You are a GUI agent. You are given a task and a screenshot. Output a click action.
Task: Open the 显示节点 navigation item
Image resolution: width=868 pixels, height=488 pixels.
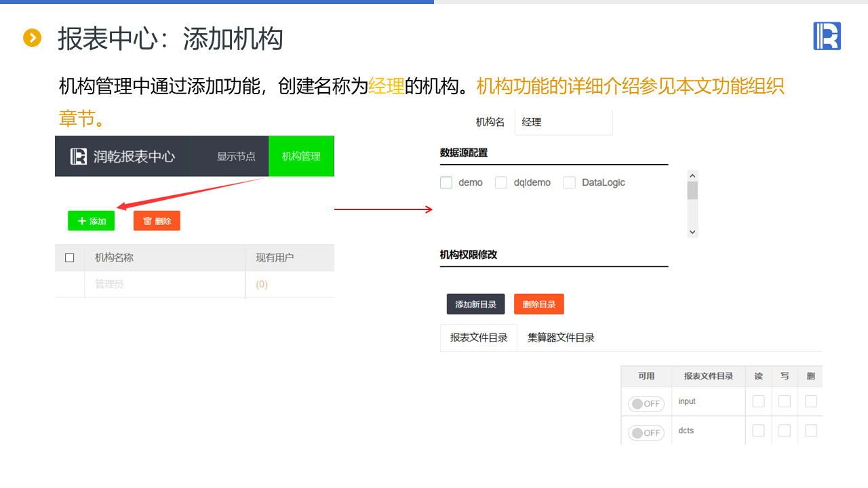click(x=236, y=157)
